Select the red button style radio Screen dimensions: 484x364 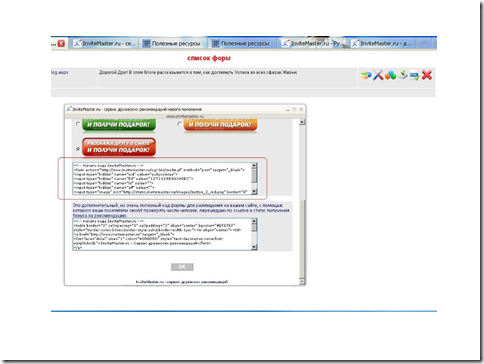[78, 149]
